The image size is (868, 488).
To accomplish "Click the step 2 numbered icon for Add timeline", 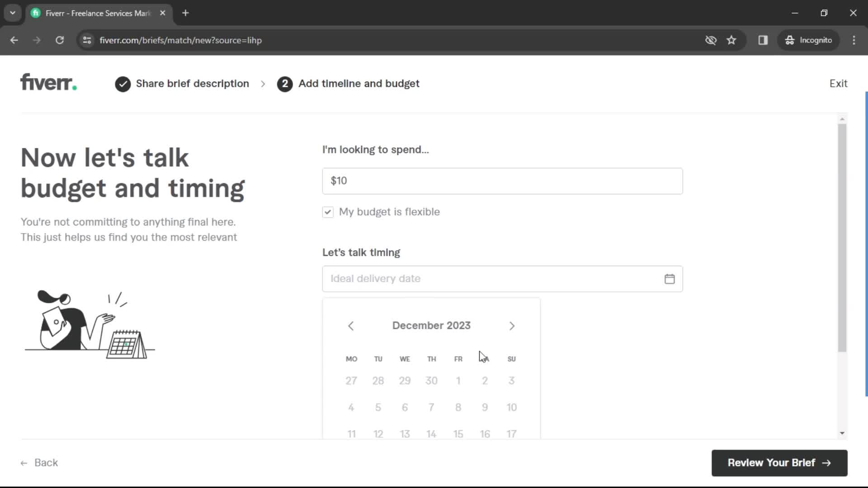I will point(284,84).
